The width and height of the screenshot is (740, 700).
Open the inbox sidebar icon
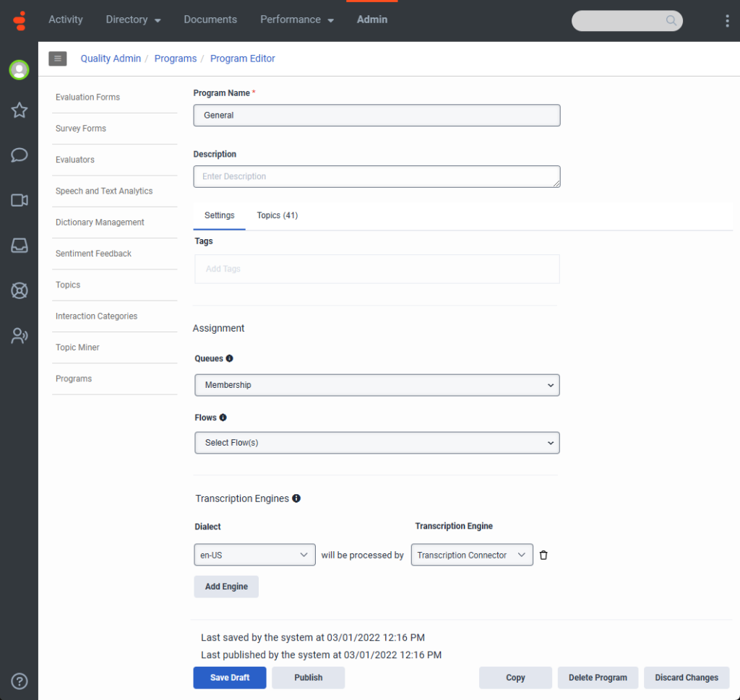[19, 246]
